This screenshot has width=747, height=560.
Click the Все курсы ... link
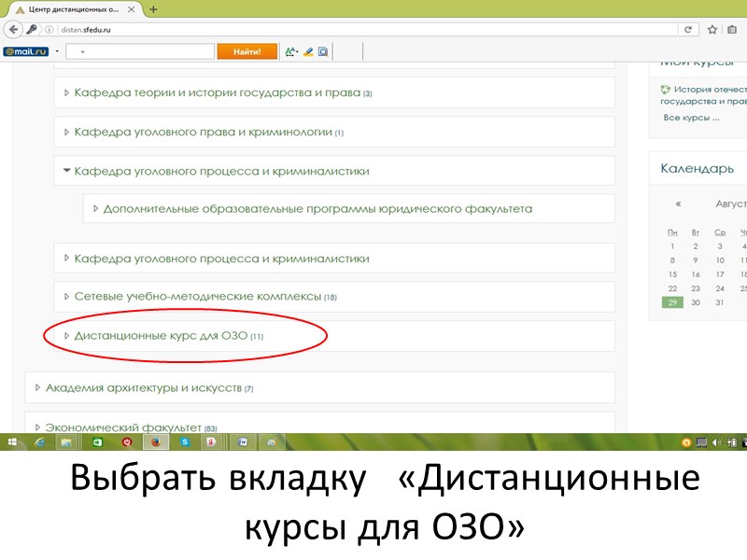pos(691,118)
